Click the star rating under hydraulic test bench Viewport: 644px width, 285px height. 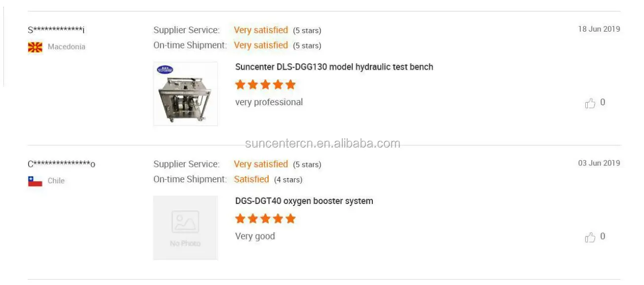265,84
